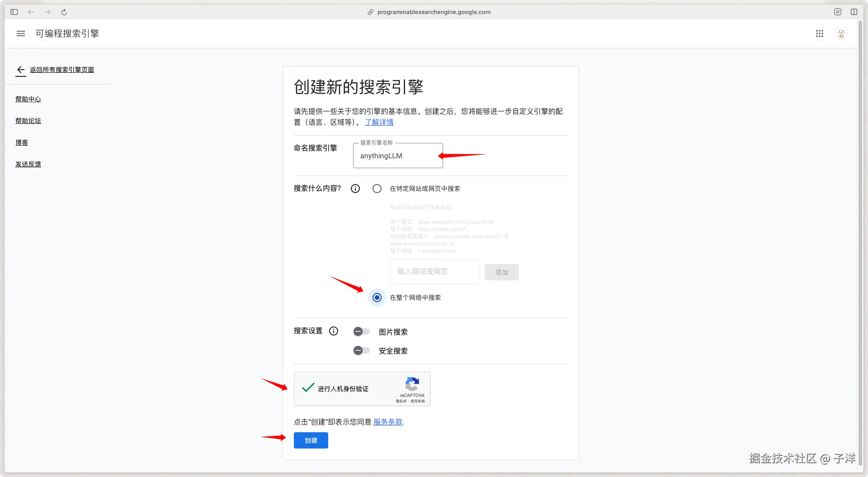Viewport: 868px width, 477px height.
Task: Open the info tooltip next to 搜索什么内容
Action: [x=355, y=189]
